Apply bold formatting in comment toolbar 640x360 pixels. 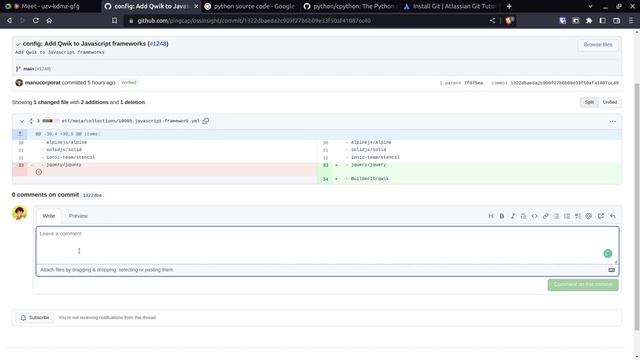502,216
